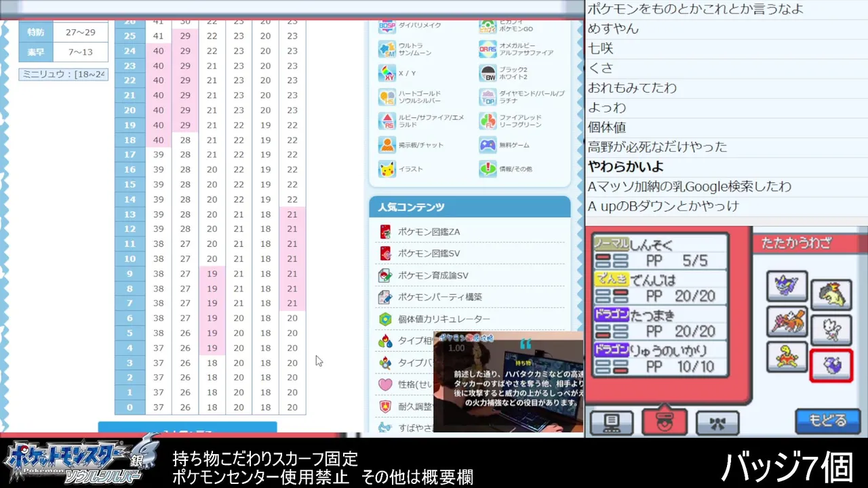Open the ハートゴールド ソウルシルバー link
Image resolution: width=868 pixels, height=488 pixels.
click(x=420, y=97)
